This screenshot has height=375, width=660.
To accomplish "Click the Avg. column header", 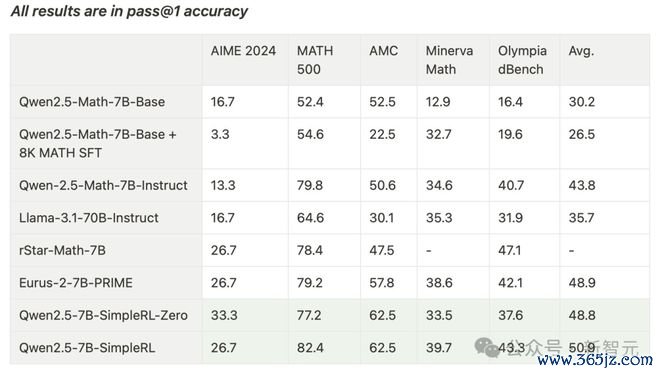I will (581, 51).
